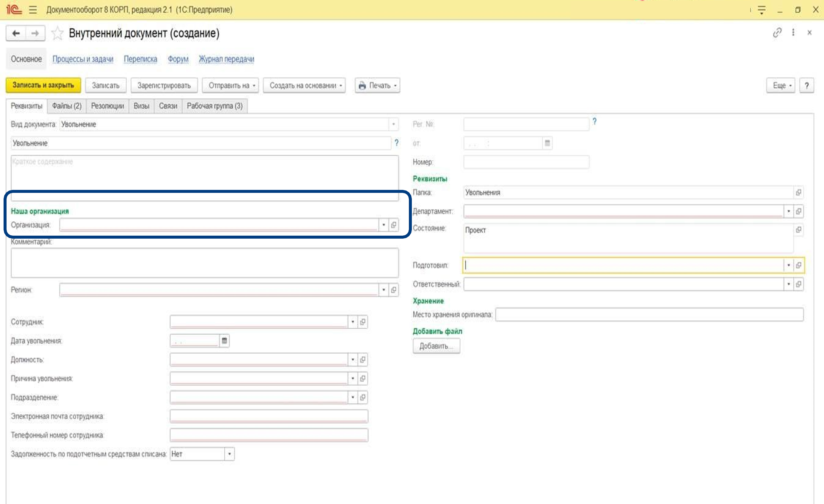This screenshot has height=504, width=824.
Task: Open the Печать dropdown menu
Action: pos(377,85)
